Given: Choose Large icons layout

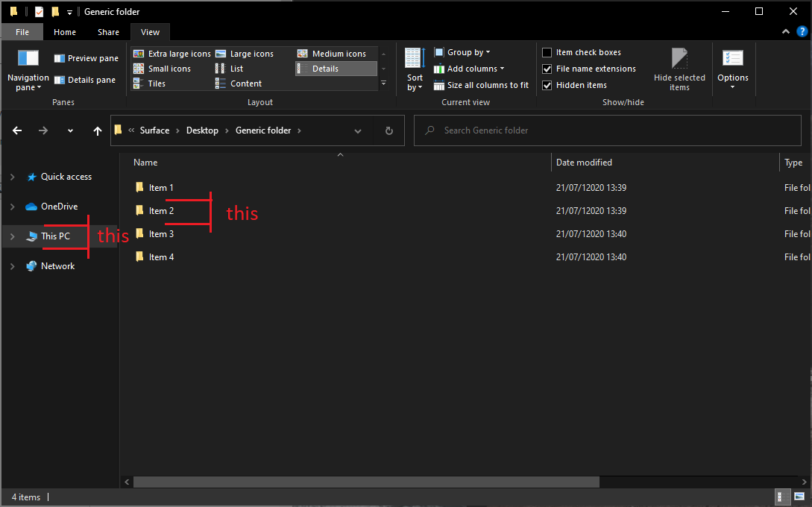Looking at the screenshot, I should (x=245, y=54).
